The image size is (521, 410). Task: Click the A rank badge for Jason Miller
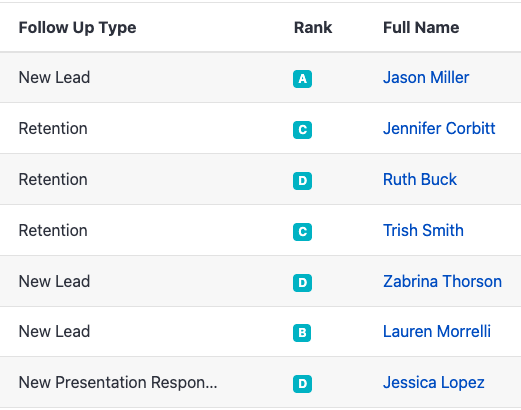302,79
